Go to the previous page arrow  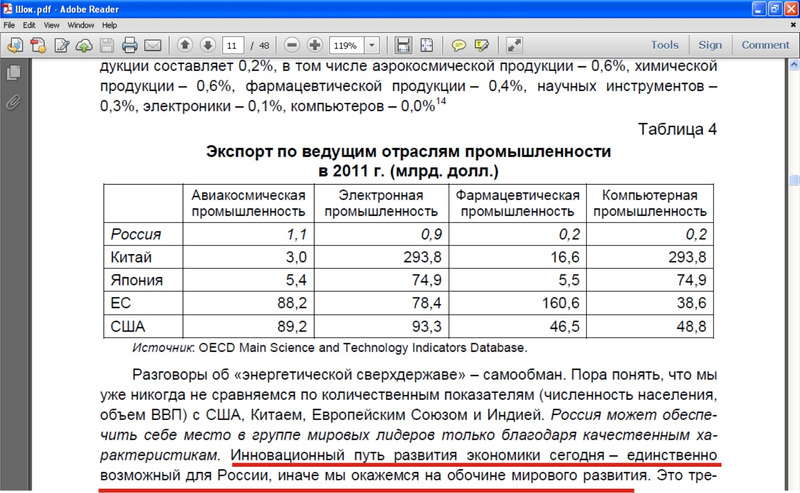(x=185, y=45)
